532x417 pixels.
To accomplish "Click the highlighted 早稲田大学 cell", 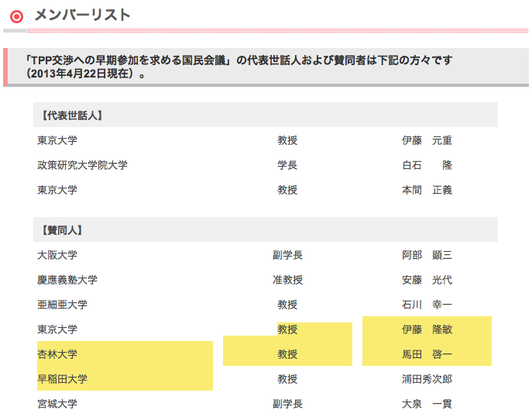I will [x=62, y=379].
